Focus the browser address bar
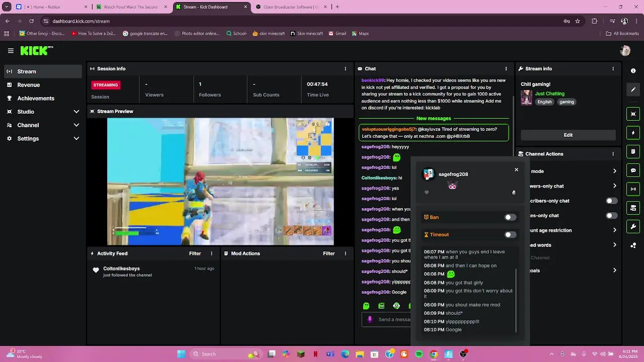The image size is (644, 362). coord(302,21)
